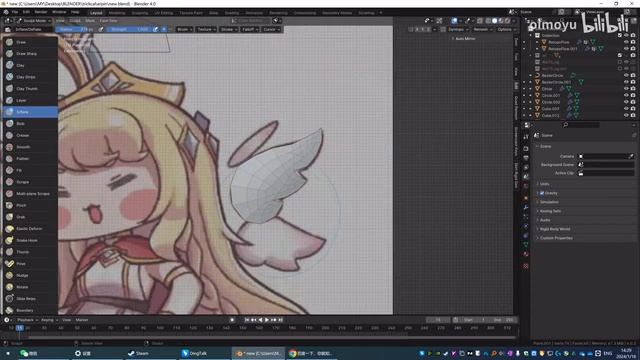Switch to the Layout workspace tab
The image size is (640, 360).
[x=96, y=13]
